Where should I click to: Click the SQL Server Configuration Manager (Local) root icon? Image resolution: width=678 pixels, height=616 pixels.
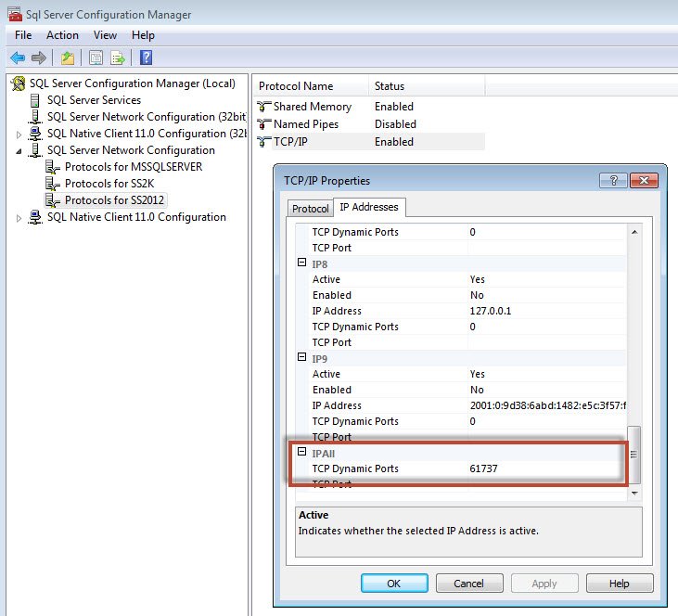coord(19,83)
